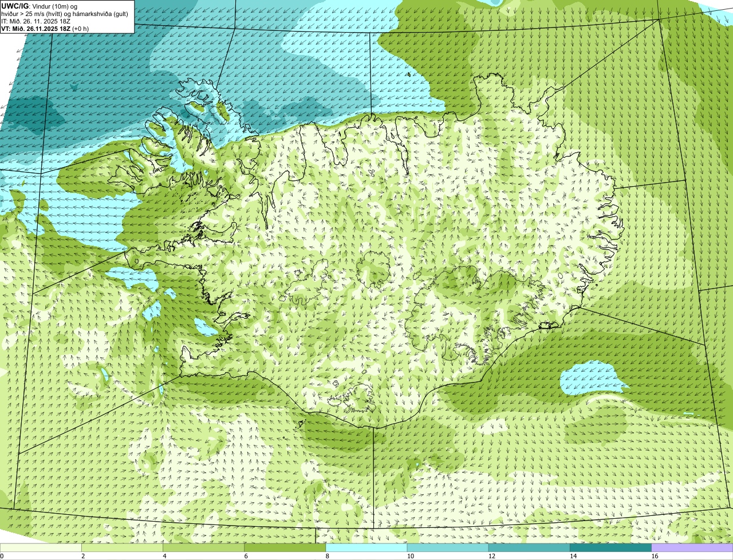The image size is (733, 560).
Task: Click the legend scale label '10'
Action: 411,556
